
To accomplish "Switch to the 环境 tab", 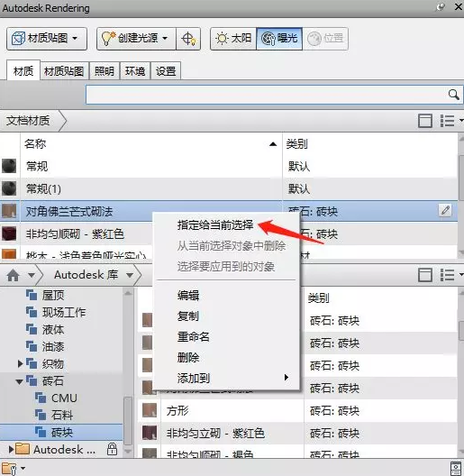I will click(135, 71).
